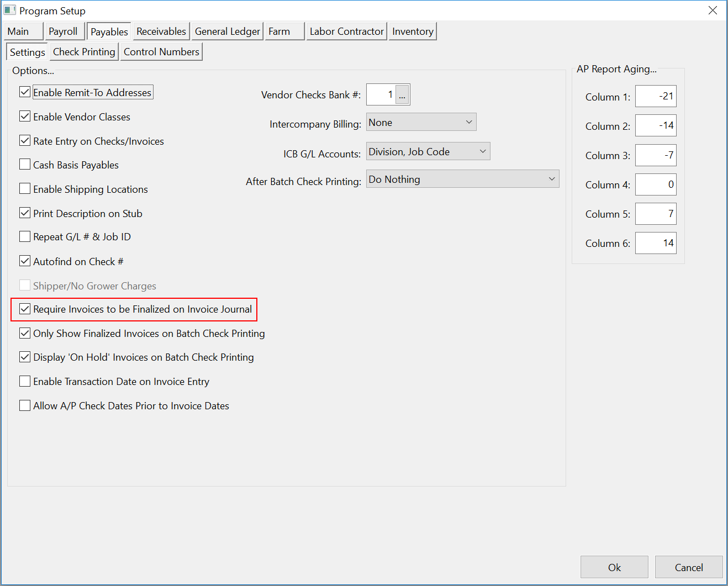728x586 pixels.
Task: Select the Payables tab
Action: [109, 31]
